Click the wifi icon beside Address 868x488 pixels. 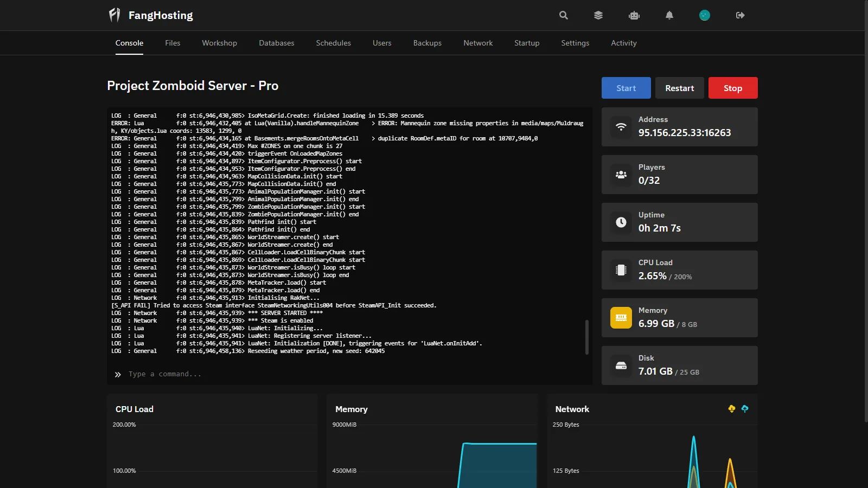click(x=621, y=127)
